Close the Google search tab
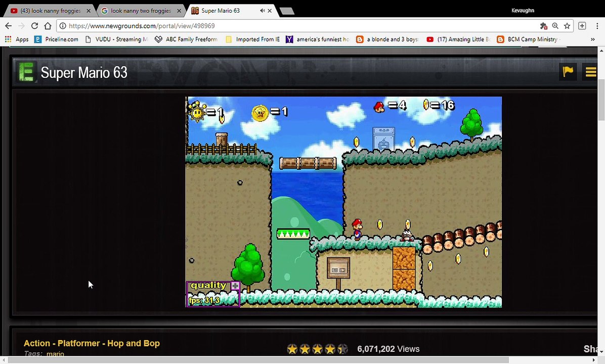 point(179,11)
